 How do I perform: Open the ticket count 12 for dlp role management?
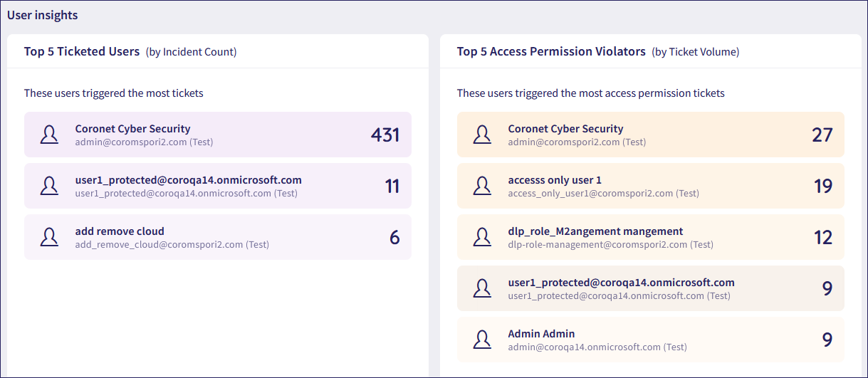pyautogui.click(x=822, y=237)
